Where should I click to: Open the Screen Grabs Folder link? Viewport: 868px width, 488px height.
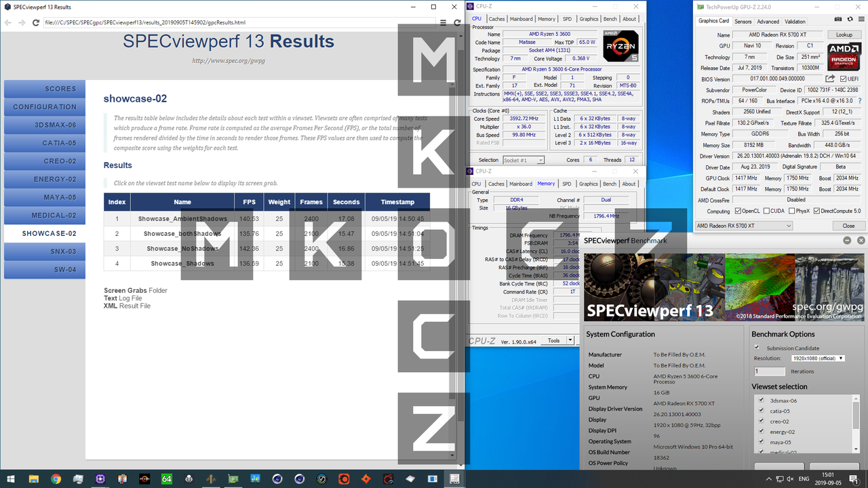pos(136,291)
